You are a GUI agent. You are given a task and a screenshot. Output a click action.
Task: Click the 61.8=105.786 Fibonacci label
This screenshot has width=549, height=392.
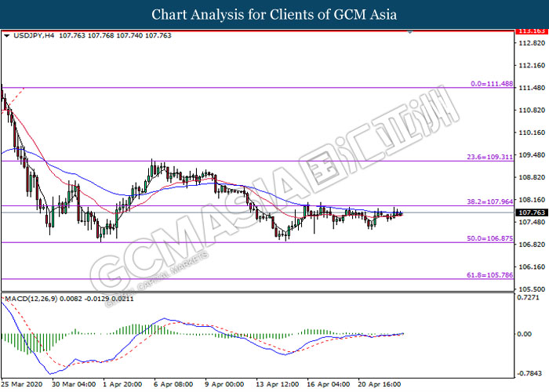click(489, 275)
